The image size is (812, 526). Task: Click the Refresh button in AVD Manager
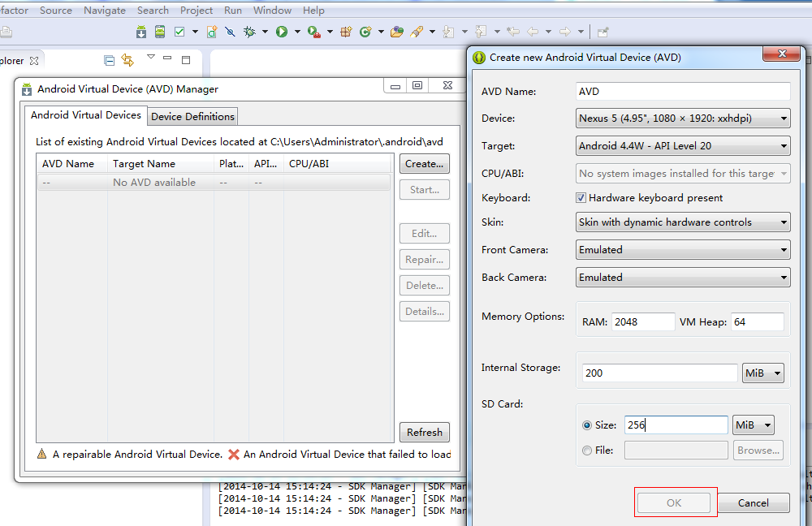(x=425, y=433)
